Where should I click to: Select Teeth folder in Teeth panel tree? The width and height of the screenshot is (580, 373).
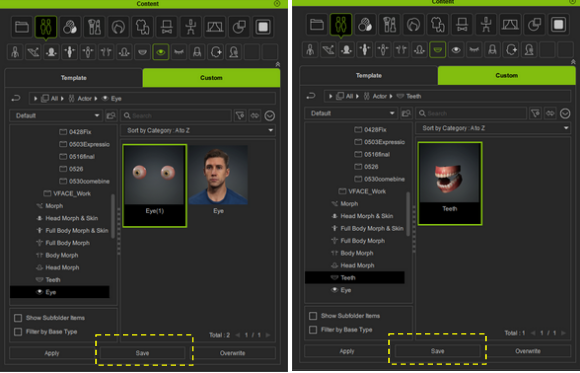coord(355,278)
